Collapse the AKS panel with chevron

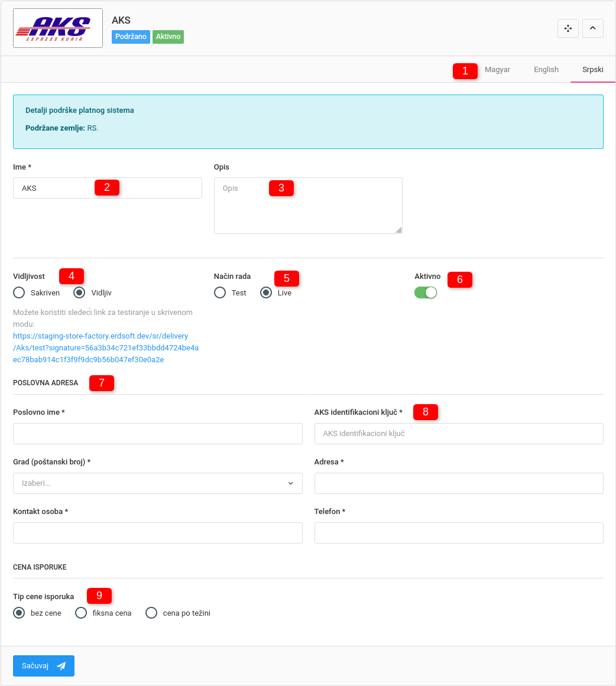click(x=592, y=28)
